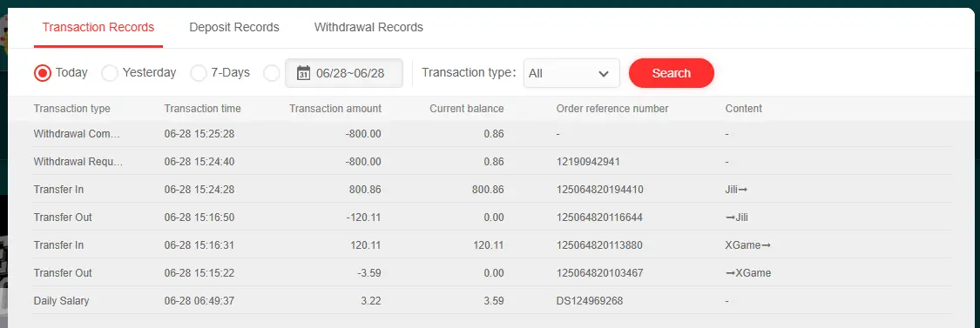Screen dimensions: 980x328
Task: Click the Transfer Out label at 15:15:22
Action: click(63, 273)
